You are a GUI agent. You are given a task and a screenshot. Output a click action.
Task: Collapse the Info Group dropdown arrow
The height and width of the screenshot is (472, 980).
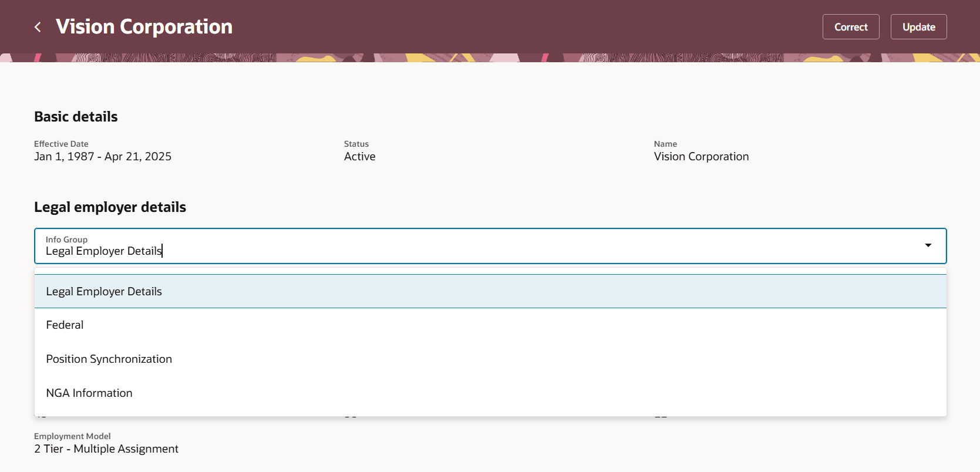click(x=928, y=245)
